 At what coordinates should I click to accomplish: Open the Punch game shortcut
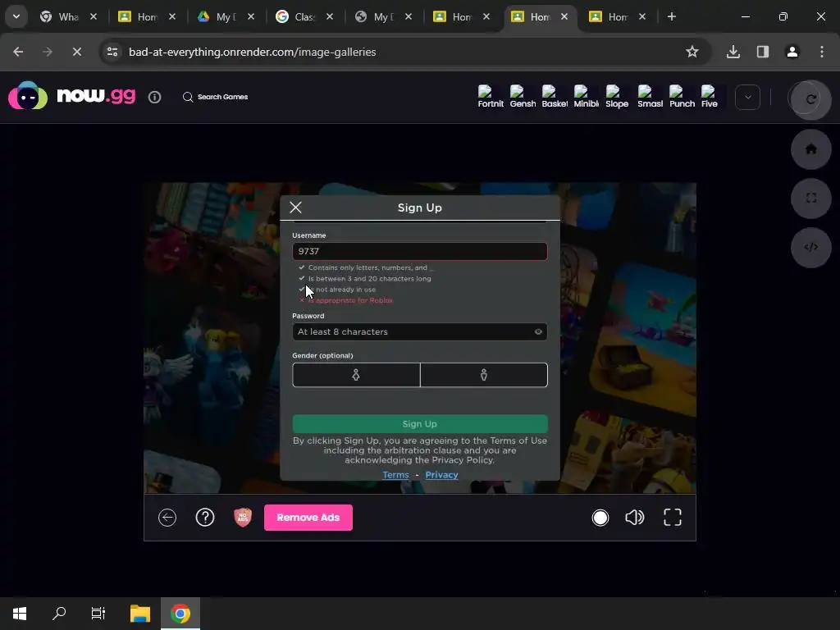pyautogui.click(x=682, y=97)
